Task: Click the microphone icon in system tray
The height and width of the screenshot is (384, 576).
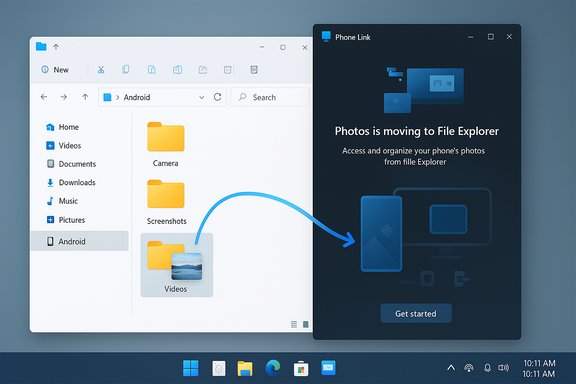Action: (x=487, y=368)
